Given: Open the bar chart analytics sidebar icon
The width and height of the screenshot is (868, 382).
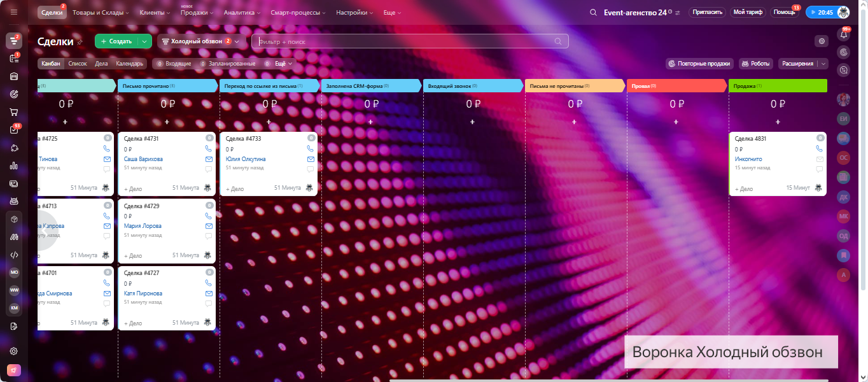Looking at the screenshot, I should [14, 166].
